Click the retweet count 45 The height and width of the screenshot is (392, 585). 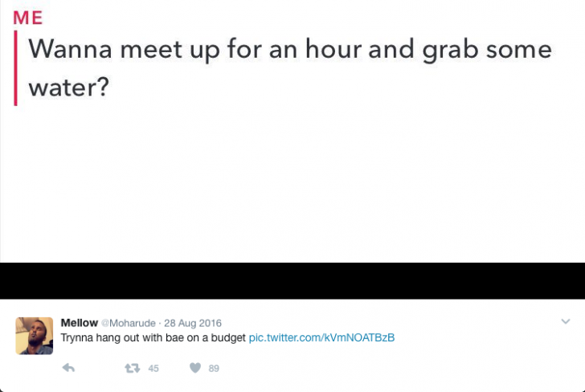click(x=153, y=369)
